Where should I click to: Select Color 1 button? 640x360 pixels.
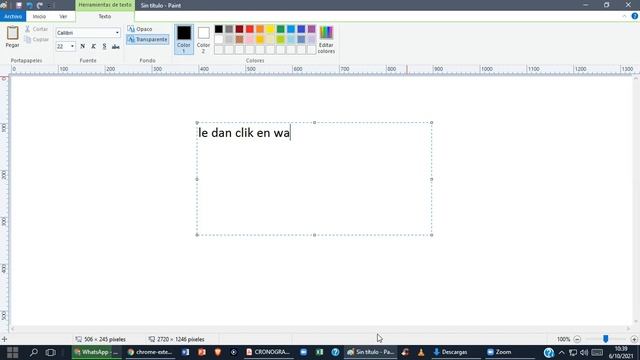[x=184, y=40]
